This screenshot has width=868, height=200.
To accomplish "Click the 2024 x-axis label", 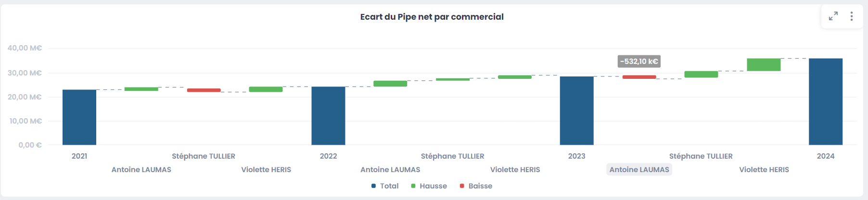I will (x=825, y=156).
